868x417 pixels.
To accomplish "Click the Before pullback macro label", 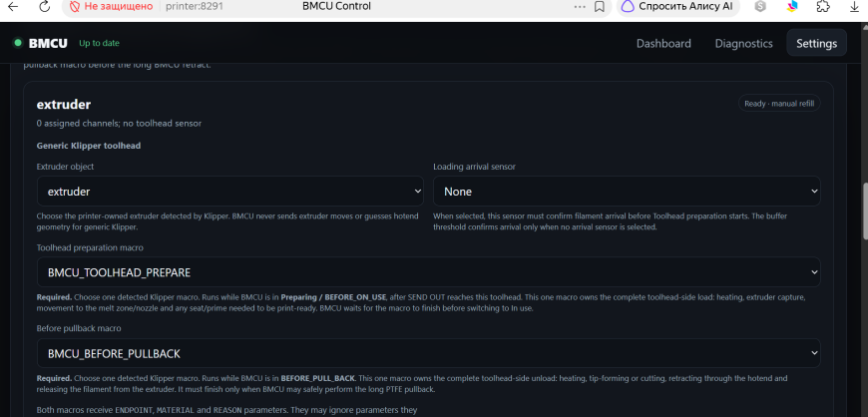I will 79,328.
